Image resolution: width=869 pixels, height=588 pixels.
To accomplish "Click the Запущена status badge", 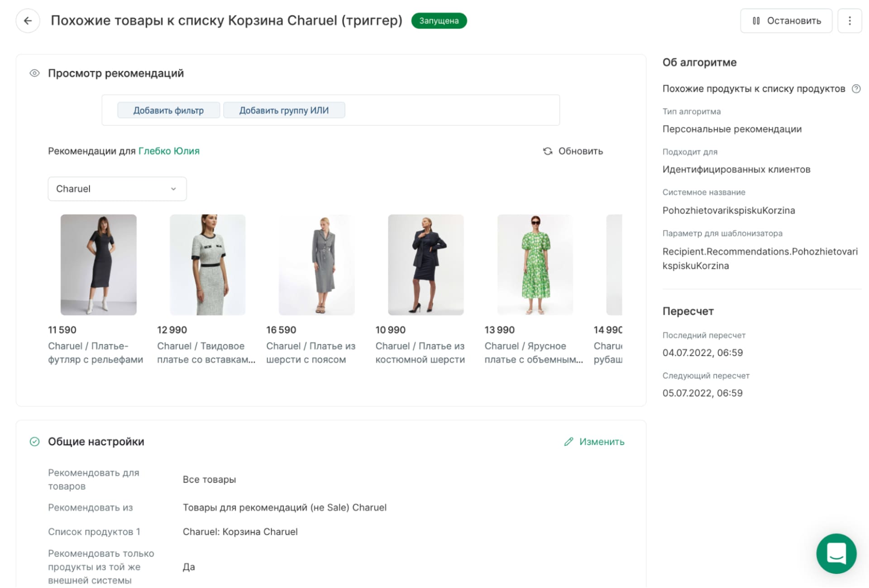I will tap(439, 21).
